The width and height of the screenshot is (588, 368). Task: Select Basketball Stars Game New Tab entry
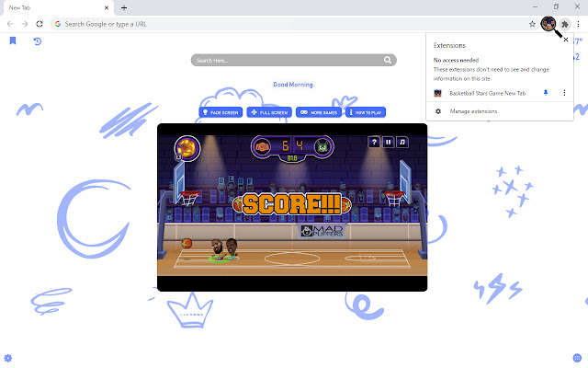coord(488,93)
